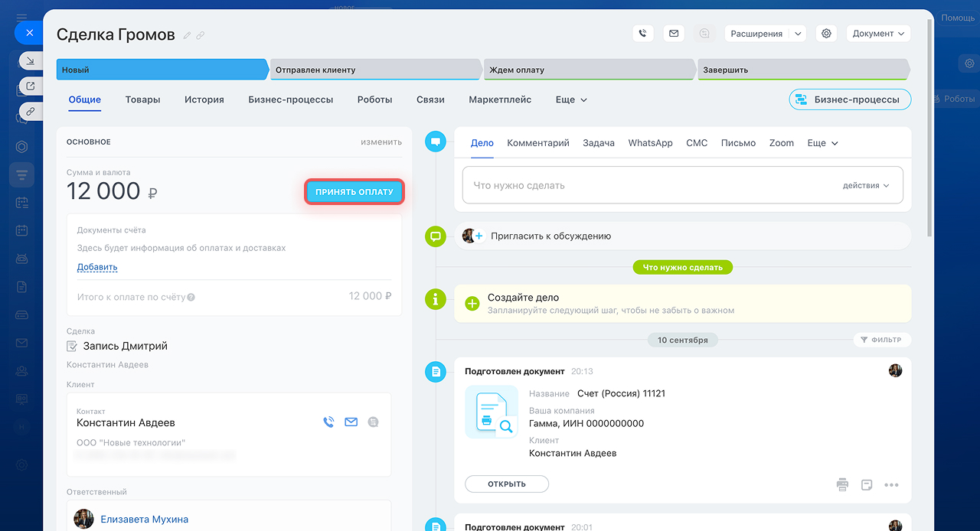Print the document via printer icon
The height and width of the screenshot is (531, 980).
click(842, 484)
